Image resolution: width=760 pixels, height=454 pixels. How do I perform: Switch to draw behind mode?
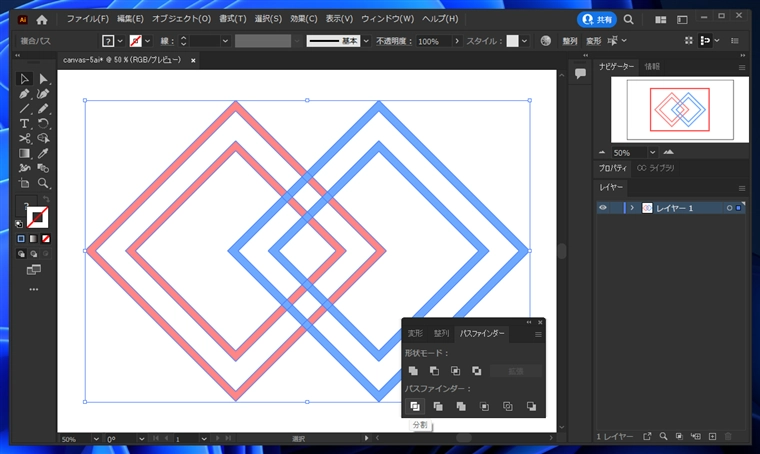pos(33,254)
